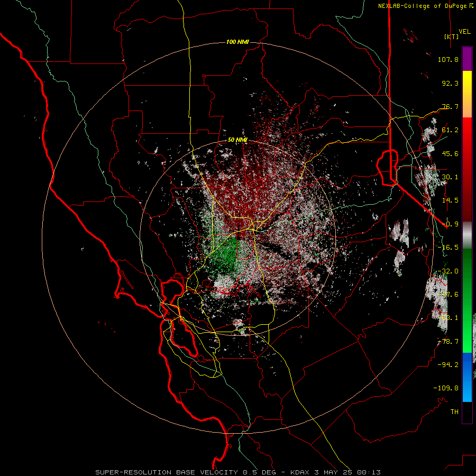This screenshot has width=476, height=476.
Task: Click the 14.5 velocity legend value
Action: 450,200
